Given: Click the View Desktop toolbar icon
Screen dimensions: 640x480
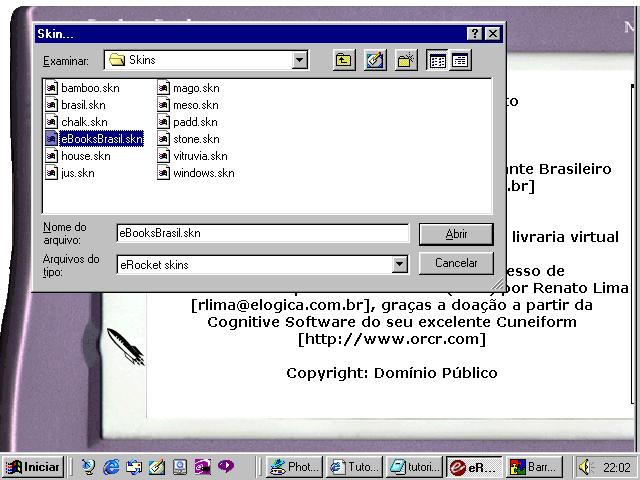Looking at the screenshot, I should tap(374, 60).
